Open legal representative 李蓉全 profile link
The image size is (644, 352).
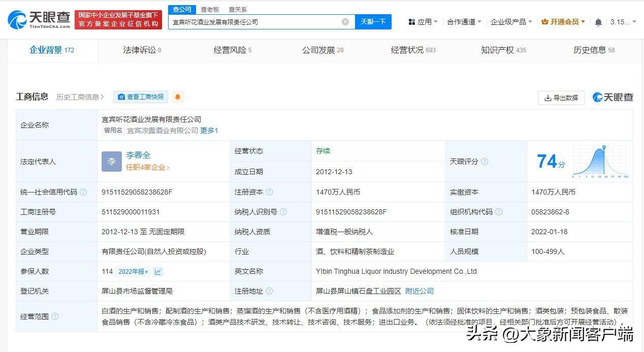pos(138,155)
